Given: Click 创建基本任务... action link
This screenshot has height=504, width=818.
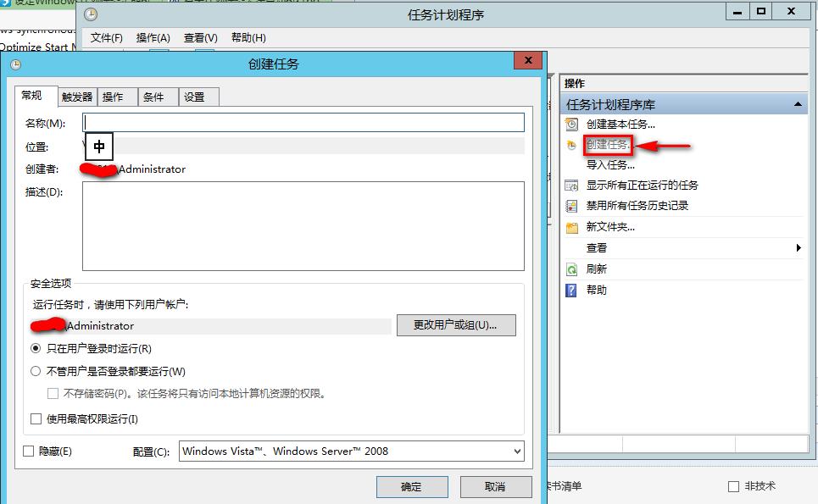Looking at the screenshot, I should click(x=620, y=124).
